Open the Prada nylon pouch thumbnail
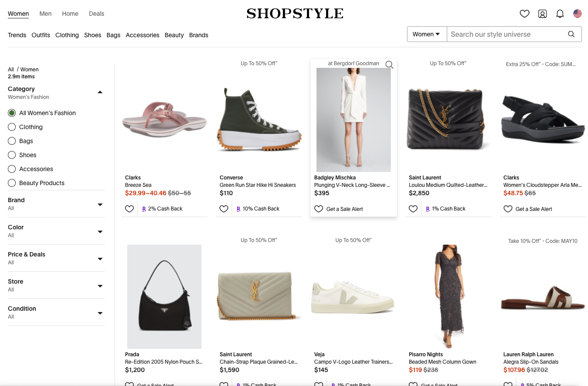 [x=164, y=297]
